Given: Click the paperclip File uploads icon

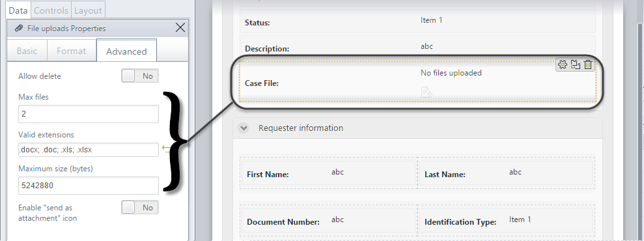Looking at the screenshot, I should (18, 28).
